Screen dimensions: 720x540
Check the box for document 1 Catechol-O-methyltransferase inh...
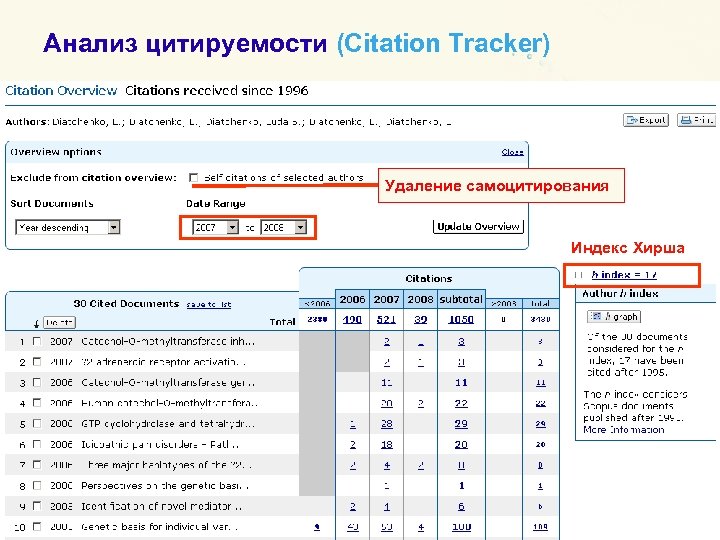coord(37,341)
